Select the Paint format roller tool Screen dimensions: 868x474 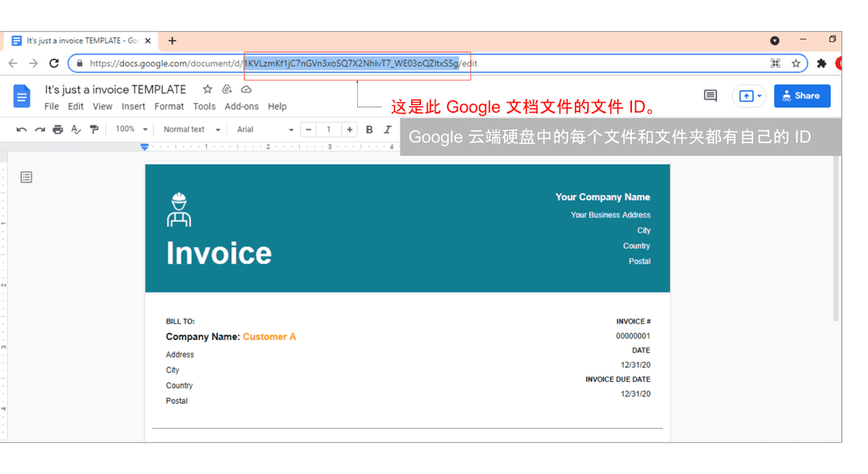(94, 130)
